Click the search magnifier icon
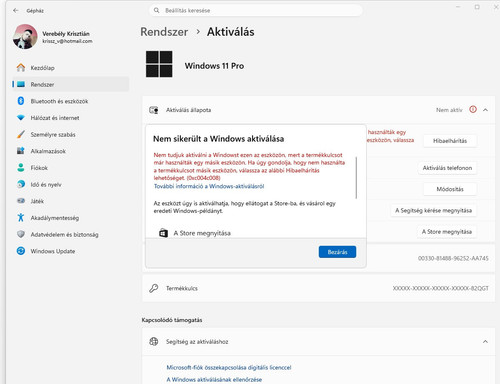This screenshot has width=500, height=384. [x=156, y=10]
